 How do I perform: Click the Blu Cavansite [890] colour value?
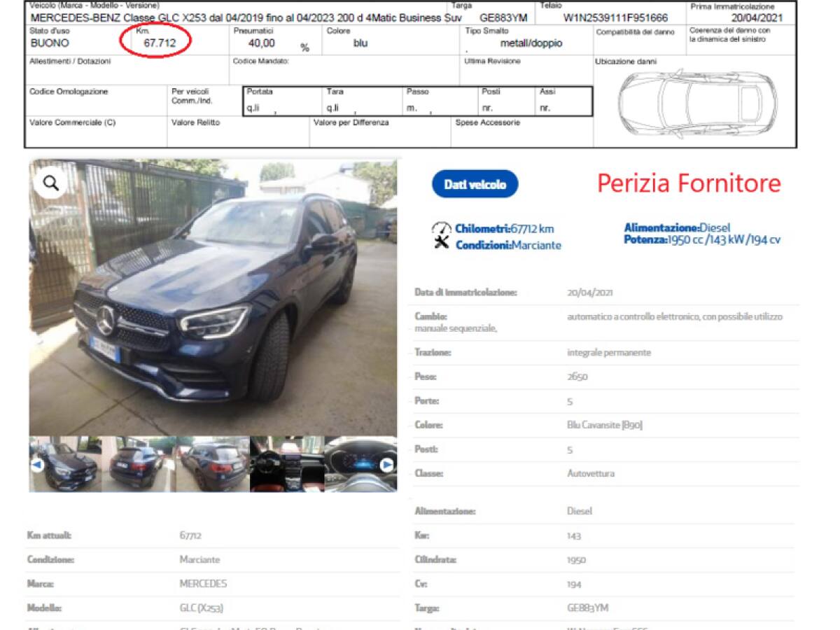604,425
